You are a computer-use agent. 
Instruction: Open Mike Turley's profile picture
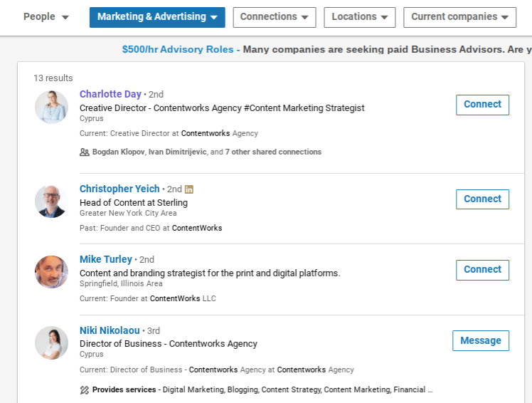52,272
